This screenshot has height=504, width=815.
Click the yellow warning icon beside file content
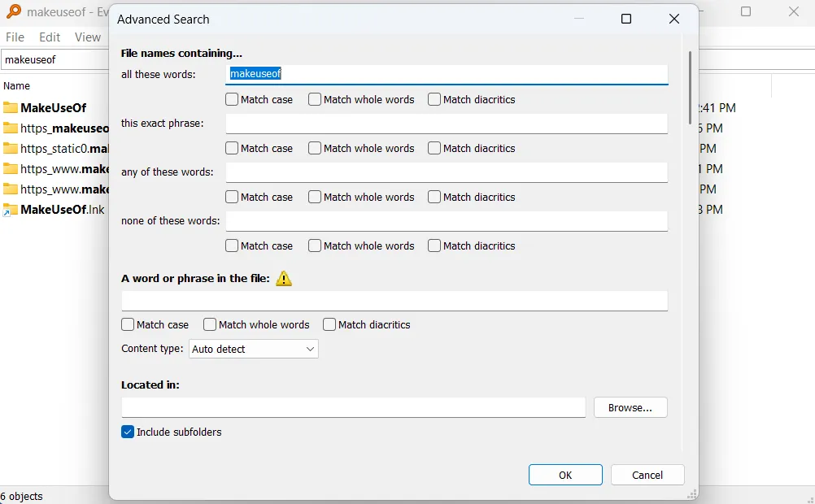(x=283, y=279)
